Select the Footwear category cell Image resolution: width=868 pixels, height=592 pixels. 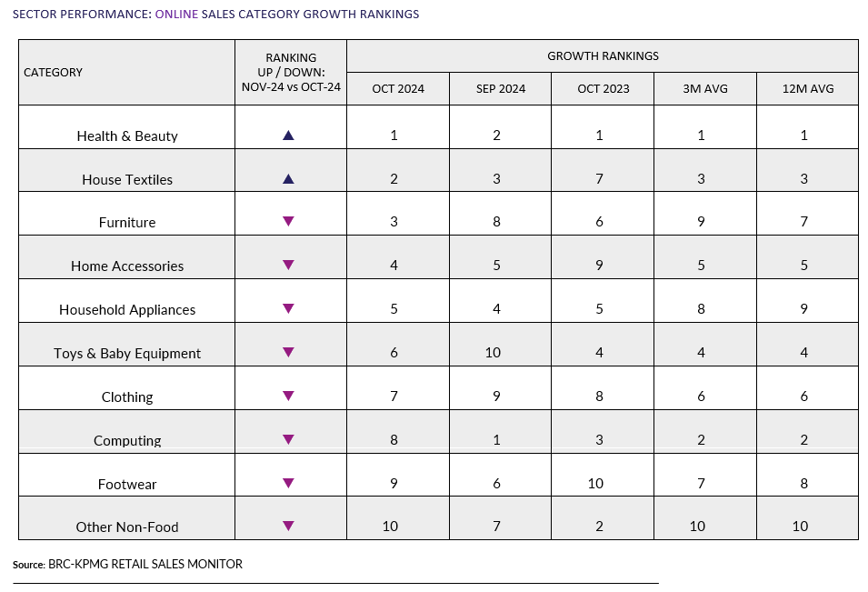[x=126, y=476]
